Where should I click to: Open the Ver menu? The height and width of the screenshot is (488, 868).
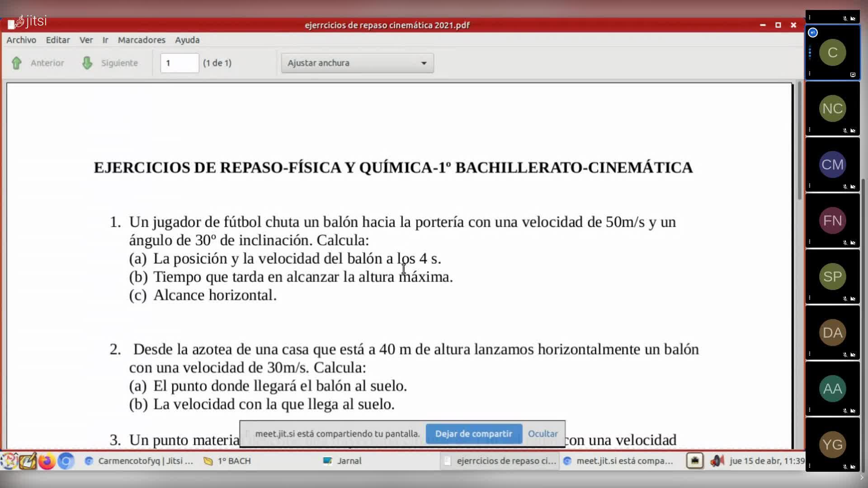(x=86, y=40)
